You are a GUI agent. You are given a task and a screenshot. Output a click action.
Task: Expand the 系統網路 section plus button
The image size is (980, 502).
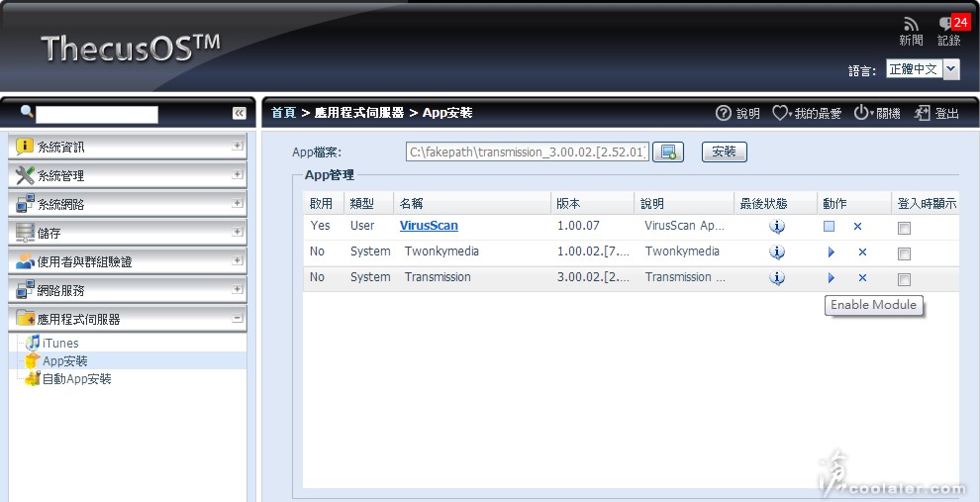pos(237,203)
